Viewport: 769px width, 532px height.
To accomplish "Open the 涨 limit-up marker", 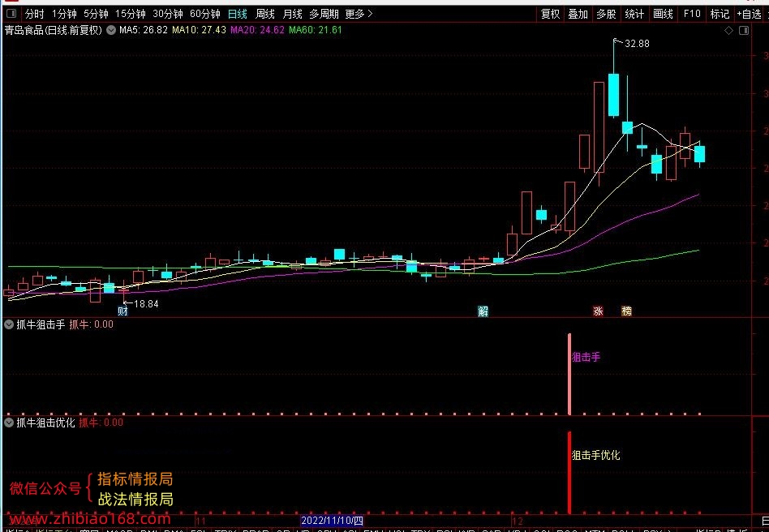I will pos(598,311).
